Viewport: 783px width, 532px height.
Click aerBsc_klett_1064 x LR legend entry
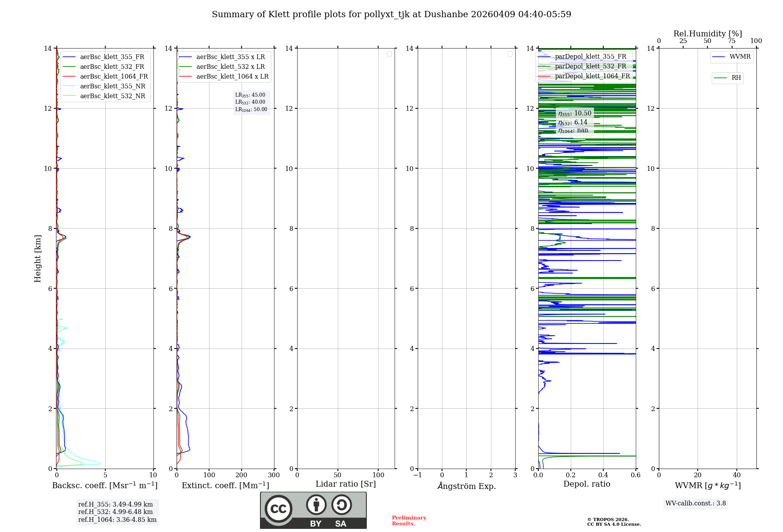click(232, 77)
